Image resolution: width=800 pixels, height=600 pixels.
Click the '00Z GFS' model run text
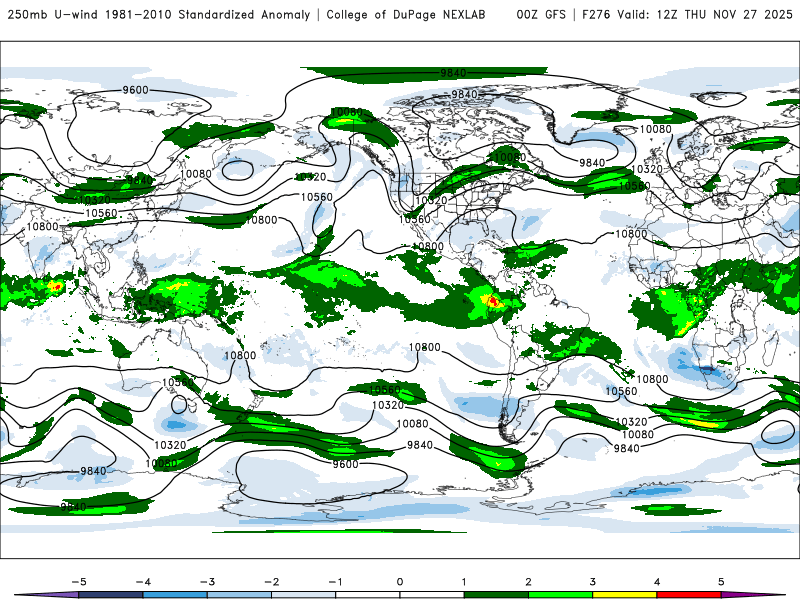tap(541, 14)
